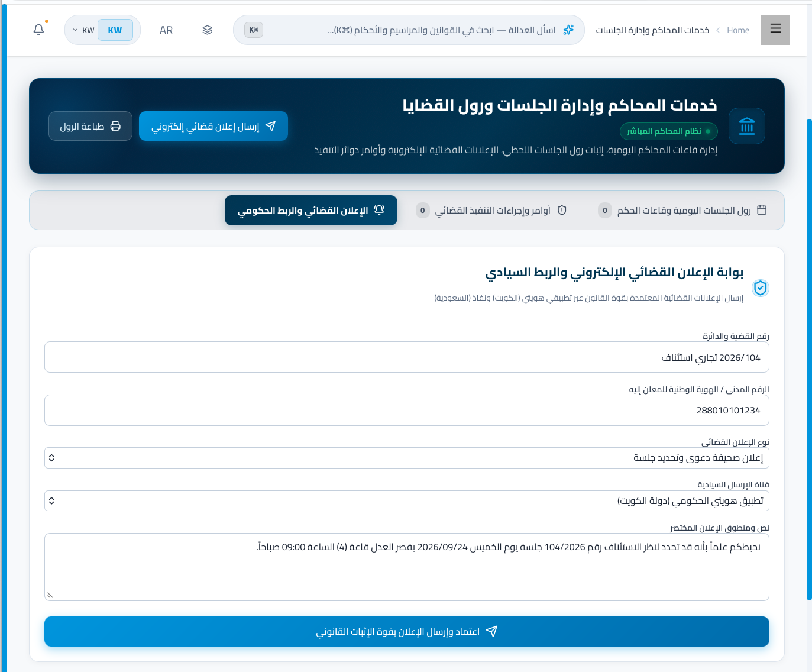Open the نوع الإعلان القضائي dropdown
The height and width of the screenshot is (672, 812).
tap(407, 458)
